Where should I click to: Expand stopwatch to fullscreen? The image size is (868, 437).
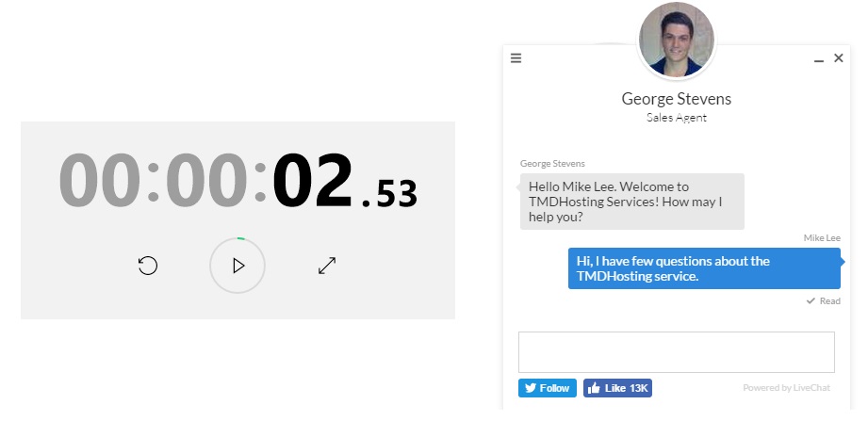[x=327, y=266]
